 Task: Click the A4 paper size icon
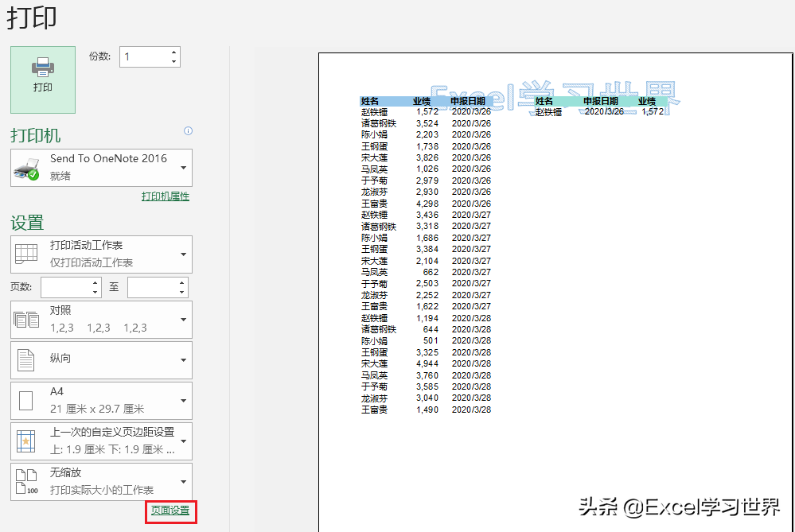pos(25,401)
